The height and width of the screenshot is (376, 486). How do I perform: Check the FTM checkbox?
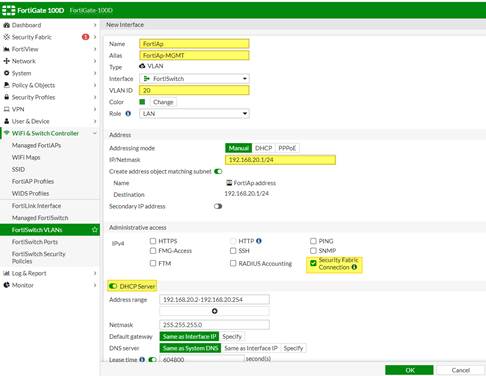tap(153, 263)
